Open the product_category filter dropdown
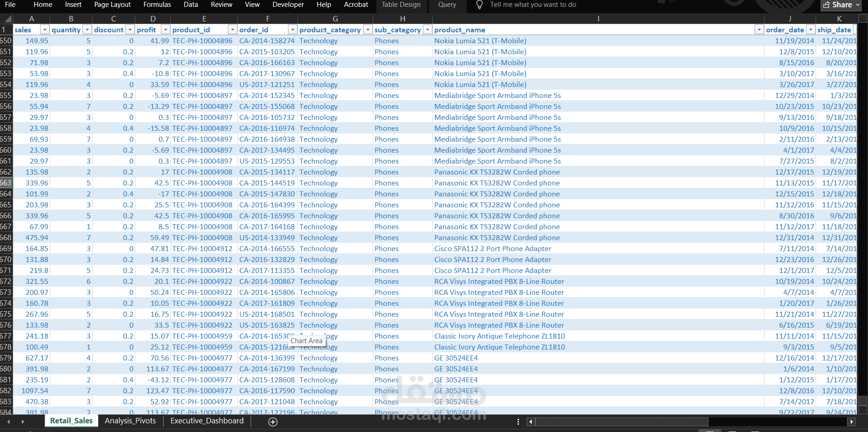 coord(368,30)
